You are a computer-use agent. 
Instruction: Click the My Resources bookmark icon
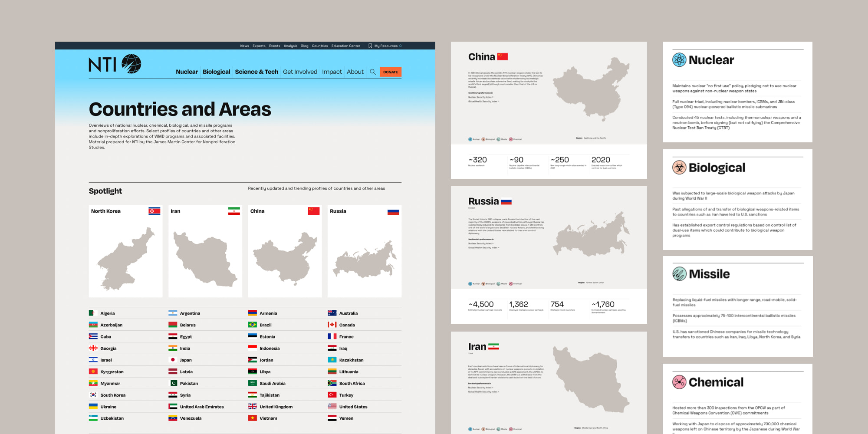pyautogui.click(x=370, y=46)
